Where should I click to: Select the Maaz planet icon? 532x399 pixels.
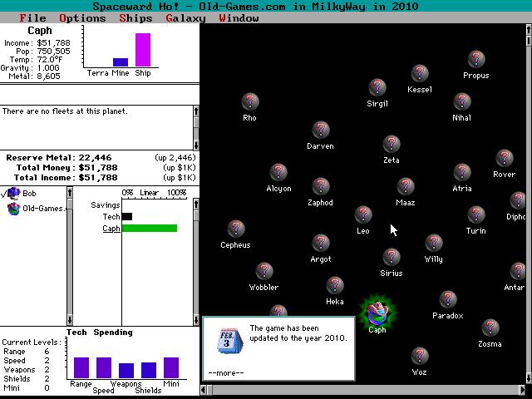[406, 186]
